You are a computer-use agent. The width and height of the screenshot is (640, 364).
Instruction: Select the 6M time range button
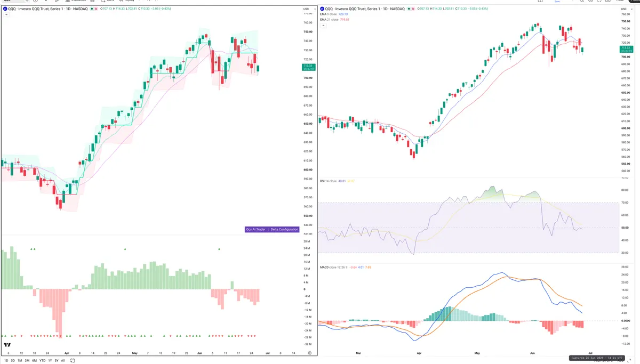click(34, 360)
